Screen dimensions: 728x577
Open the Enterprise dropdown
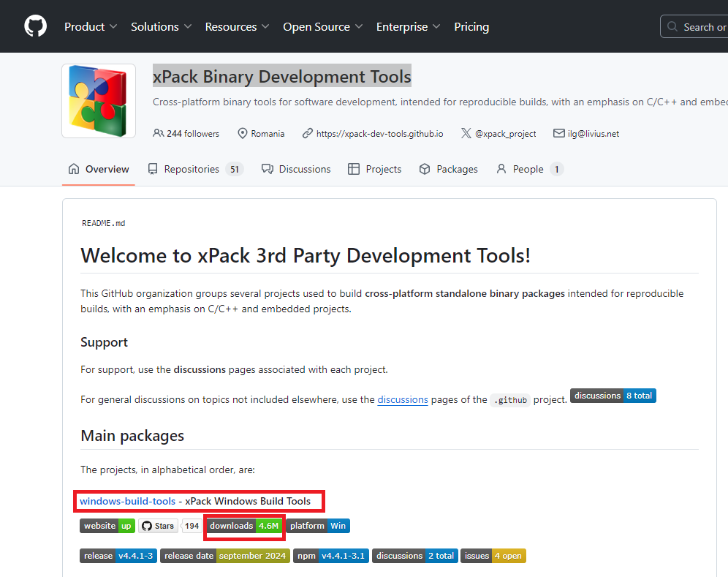coord(408,27)
